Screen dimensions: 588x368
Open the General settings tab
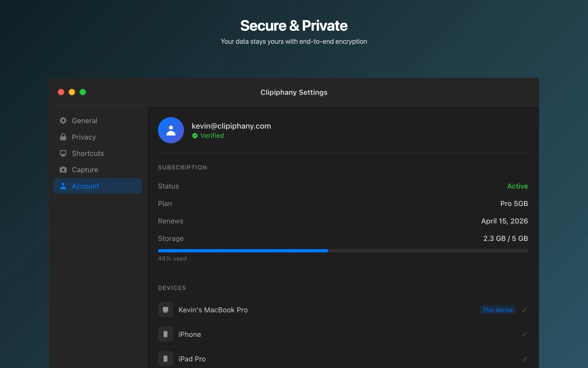point(98,121)
